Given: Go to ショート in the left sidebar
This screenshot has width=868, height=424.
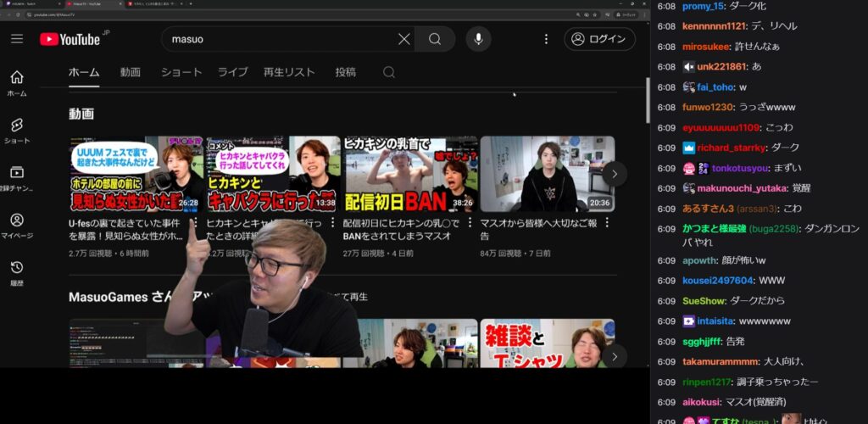Looking at the screenshot, I should (17, 131).
